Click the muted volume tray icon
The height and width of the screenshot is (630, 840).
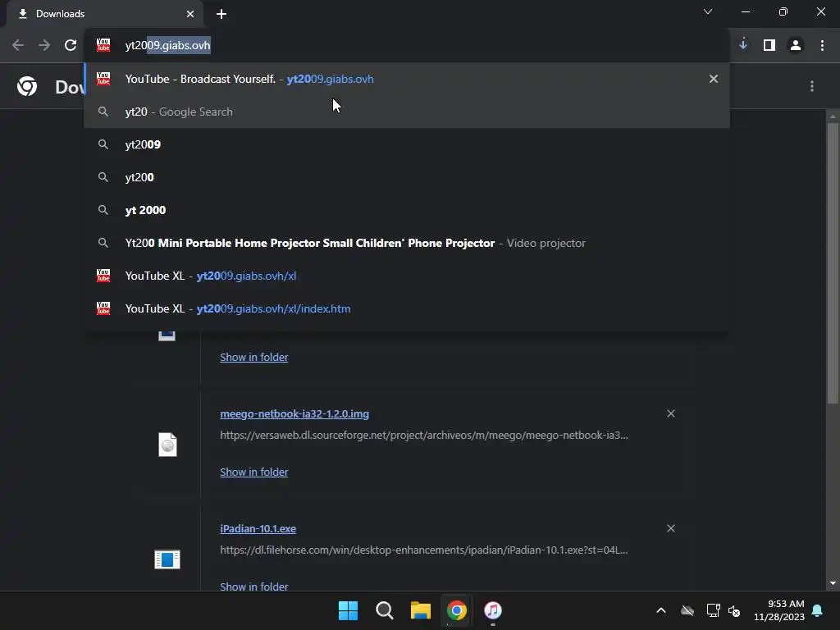(734, 610)
